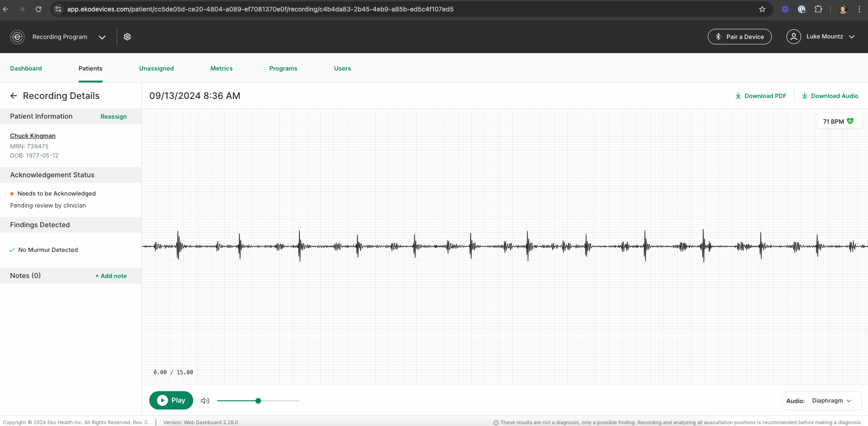
Task: Download the recording PDF
Action: [761, 96]
